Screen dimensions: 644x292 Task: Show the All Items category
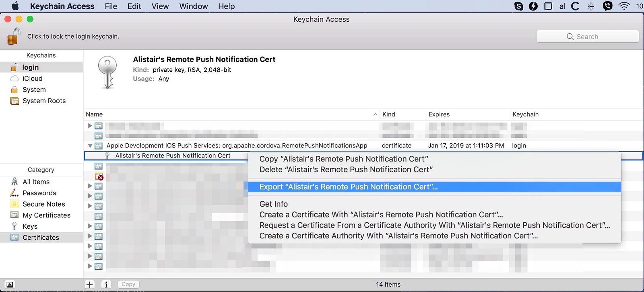(41, 182)
